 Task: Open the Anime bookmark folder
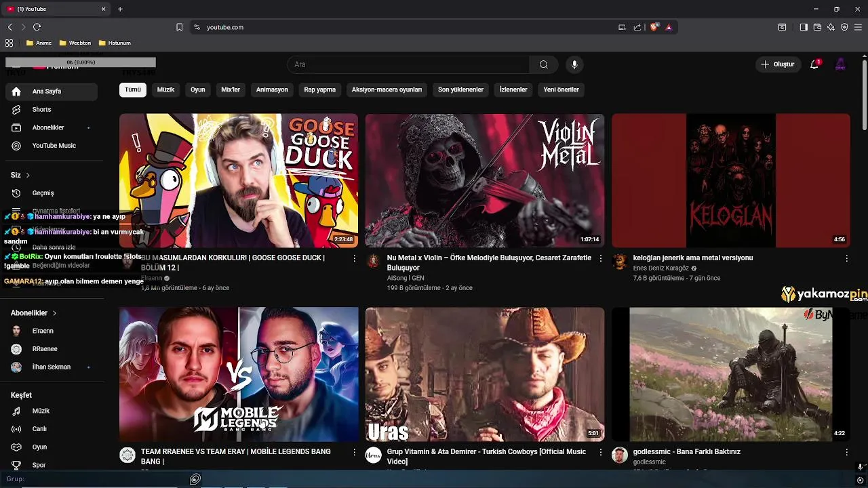(x=39, y=43)
